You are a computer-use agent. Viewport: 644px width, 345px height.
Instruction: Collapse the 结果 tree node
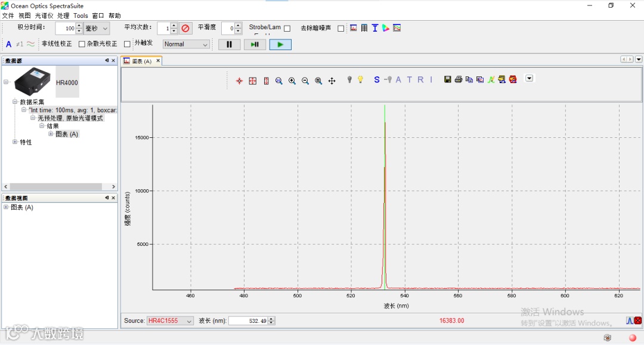coord(42,126)
